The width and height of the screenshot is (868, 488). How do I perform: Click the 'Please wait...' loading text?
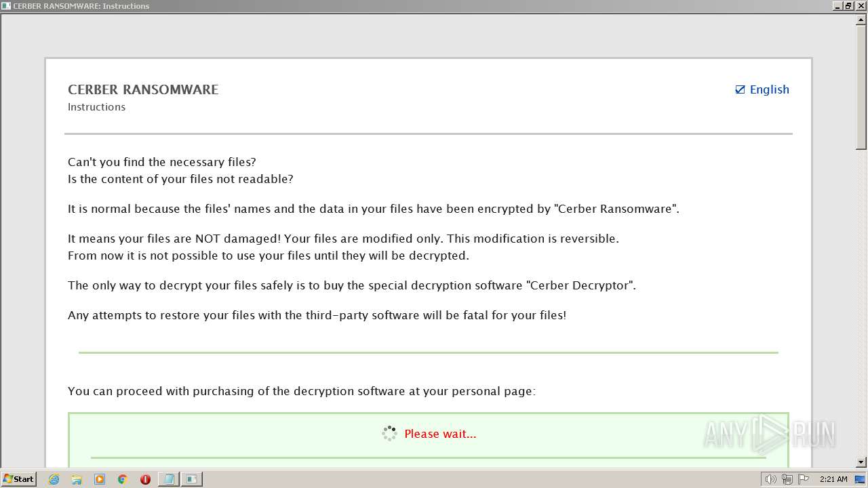pyautogui.click(x=440, y=434)
